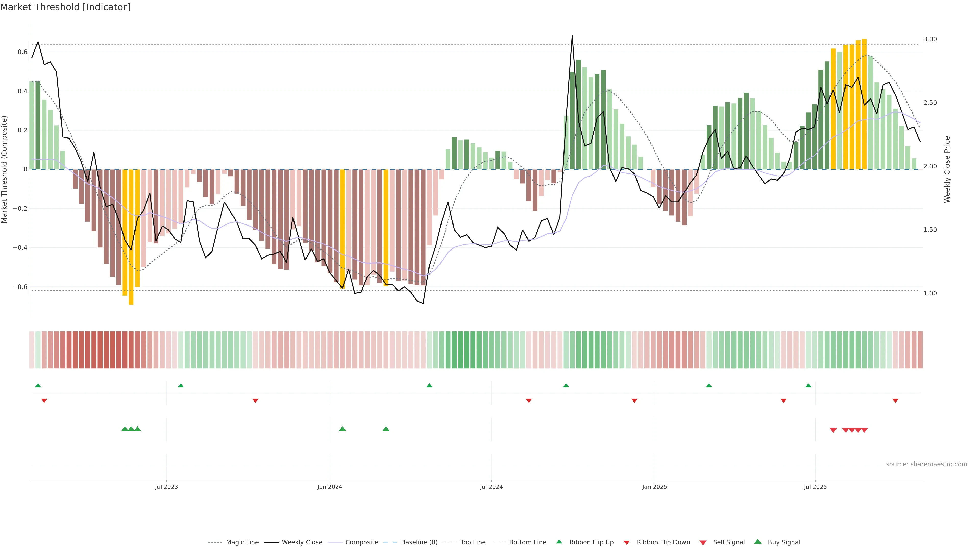Click Ribbon Flip Down legend triangle icon

pos(627,543)
